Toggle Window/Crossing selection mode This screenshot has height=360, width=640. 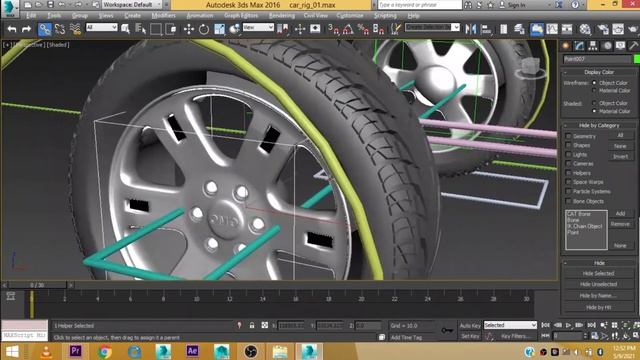tap(171, 29)
